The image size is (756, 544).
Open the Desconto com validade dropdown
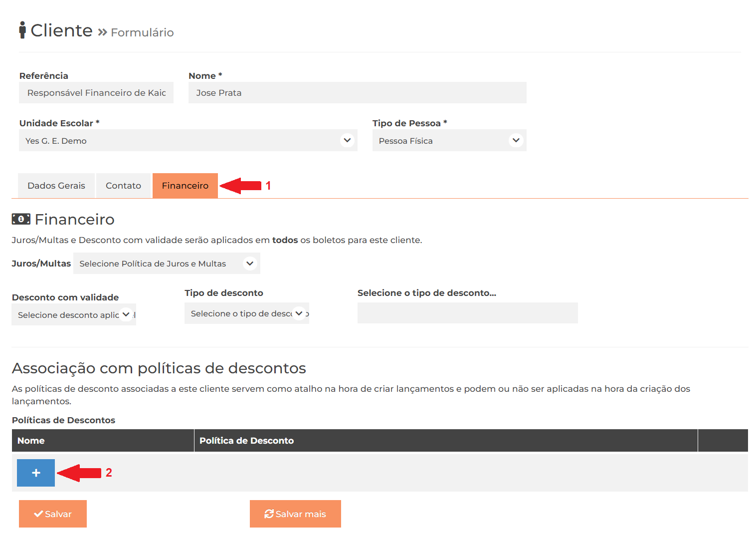pyautogui.click(x=74, y=315)
